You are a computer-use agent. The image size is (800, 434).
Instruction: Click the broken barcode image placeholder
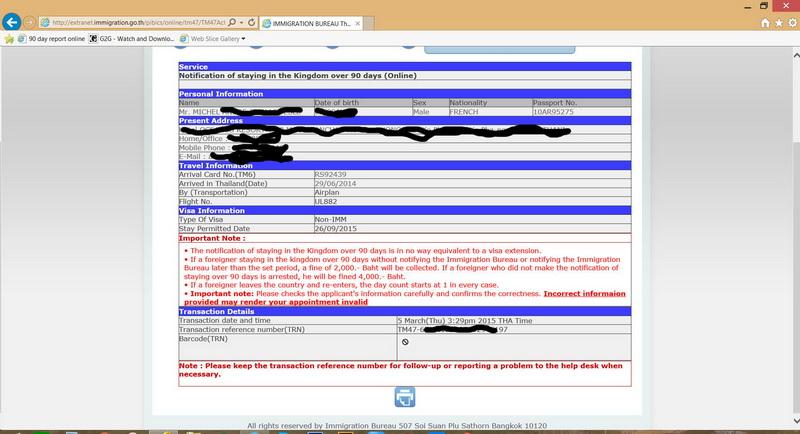pos(404,342)
